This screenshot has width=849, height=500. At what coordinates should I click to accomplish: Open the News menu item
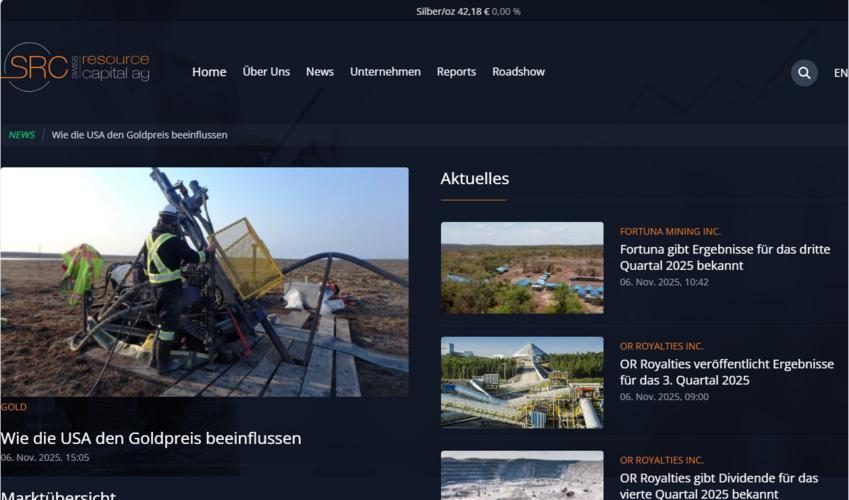[x=319, y=72]
